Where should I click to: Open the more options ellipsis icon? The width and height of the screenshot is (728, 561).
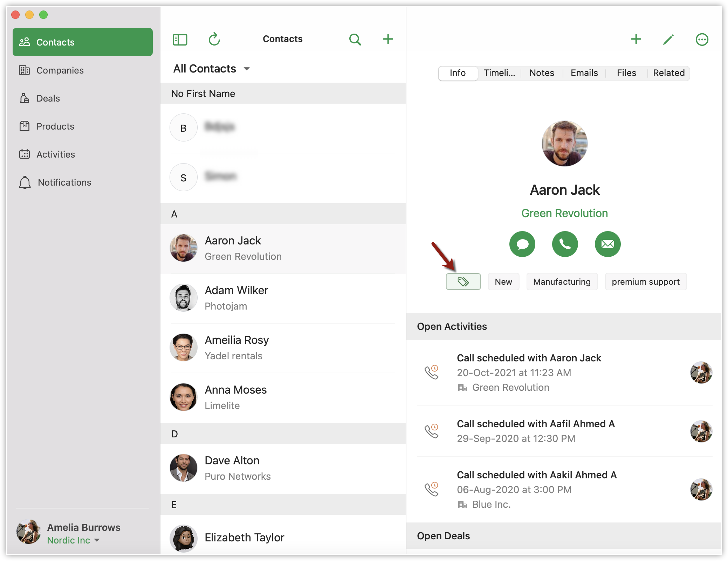click(x=702, y=40)
